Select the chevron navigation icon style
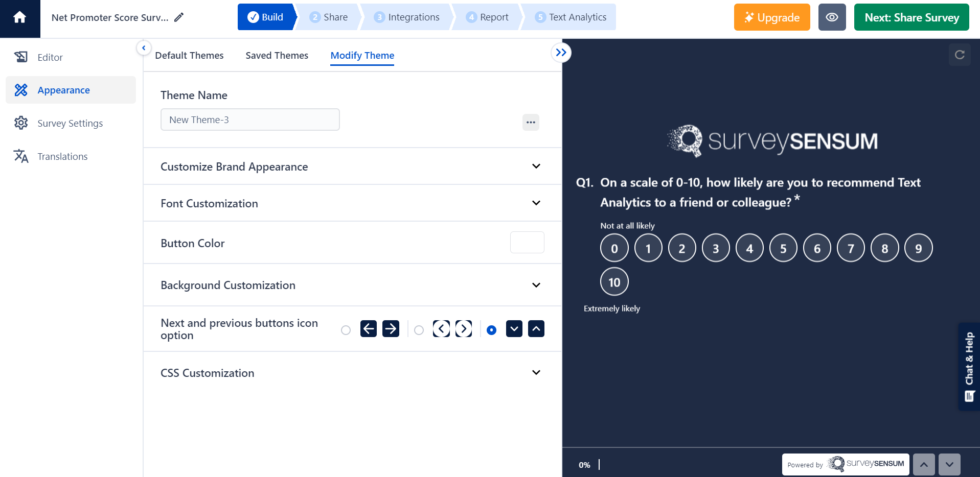The width and height of the screenshot is (980, 477). 419,330
